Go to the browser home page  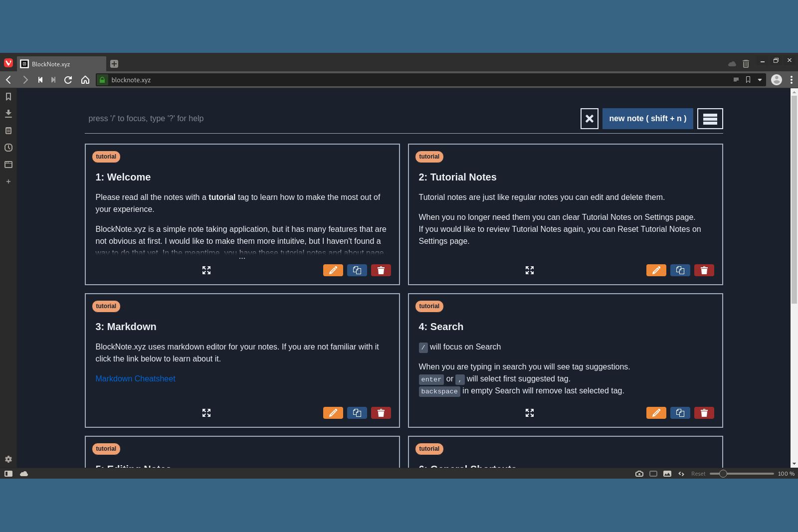85,80
